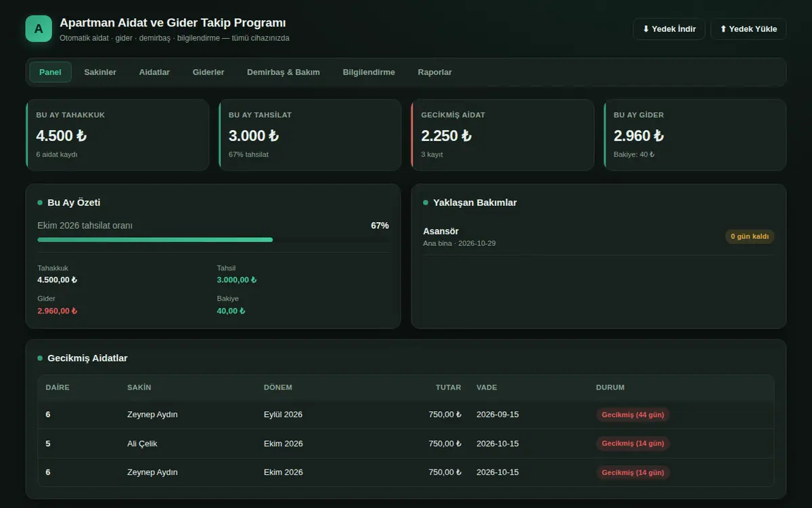The height and width of the screenshot is (508, 812).
Task: Select Ali Çelik in the overdue table
Action: [142, 444]
